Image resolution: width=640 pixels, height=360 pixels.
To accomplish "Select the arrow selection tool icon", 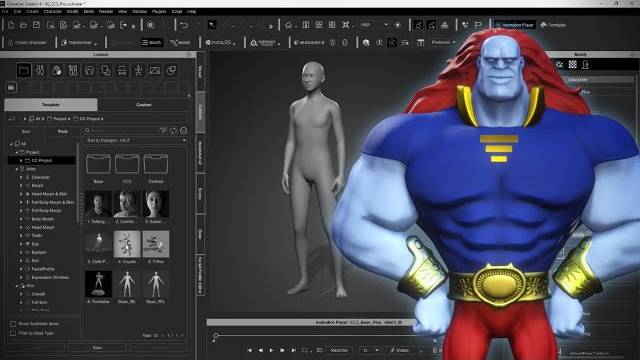I will [212, 25].
